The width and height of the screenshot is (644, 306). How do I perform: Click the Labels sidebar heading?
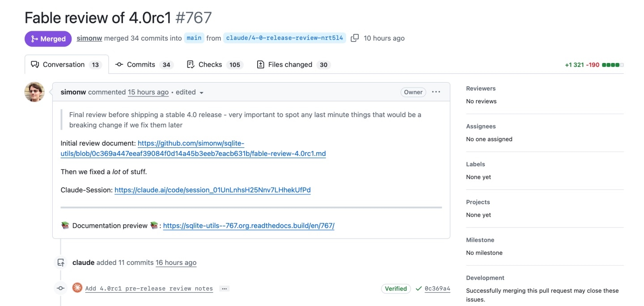click(475, 164)
